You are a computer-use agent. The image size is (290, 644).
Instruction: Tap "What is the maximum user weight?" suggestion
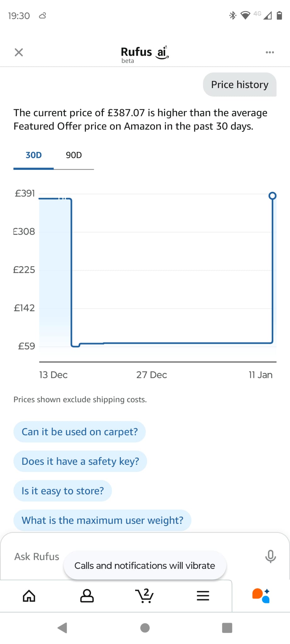102,520
